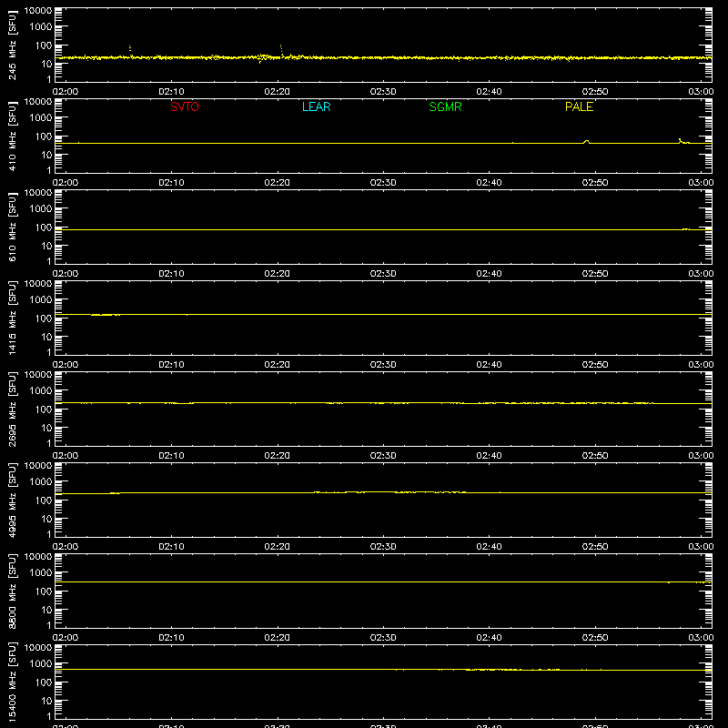Click the 10000 y-axis label of 245 MHz plot
728x728 pixels.
coord(38,11)
